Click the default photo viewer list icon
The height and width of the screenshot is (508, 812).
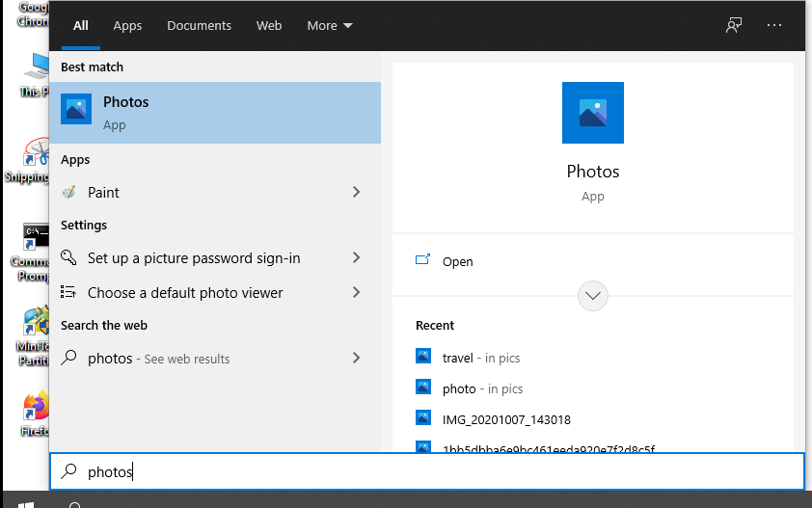tap(68, 292)
